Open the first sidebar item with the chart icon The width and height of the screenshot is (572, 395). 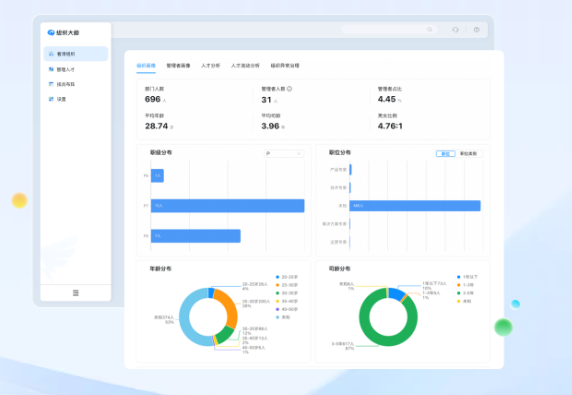point(76,54)
